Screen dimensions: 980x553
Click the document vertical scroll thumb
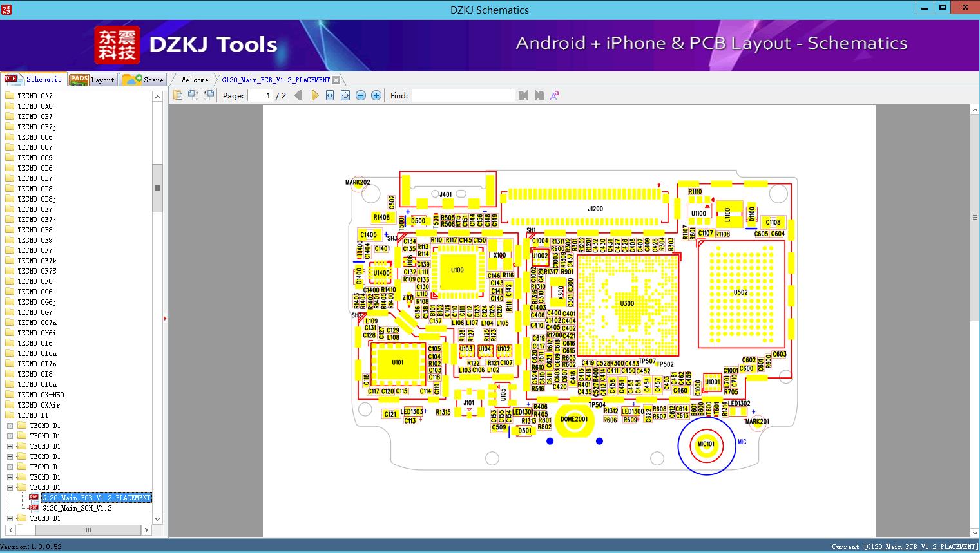click(x=975, y=218)
